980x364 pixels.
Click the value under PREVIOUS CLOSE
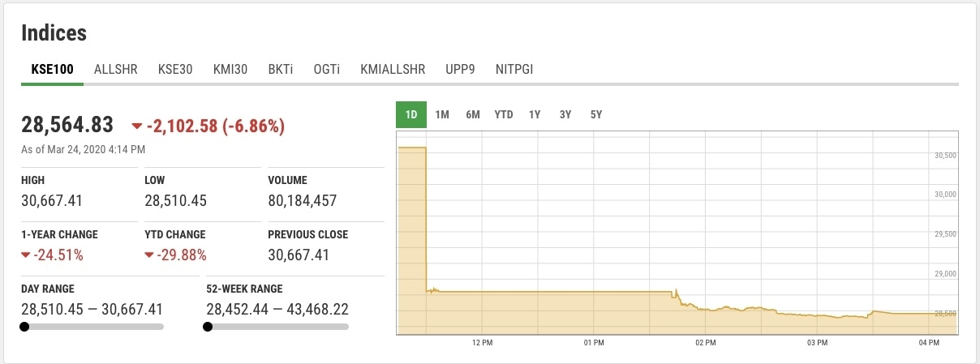coord(299,255)
